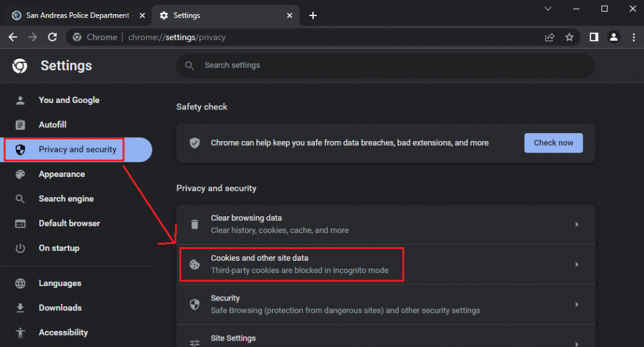Viewport: 644px width, 347px height.
Task: Click the shield icon in Security row
Action: [194, 305]
